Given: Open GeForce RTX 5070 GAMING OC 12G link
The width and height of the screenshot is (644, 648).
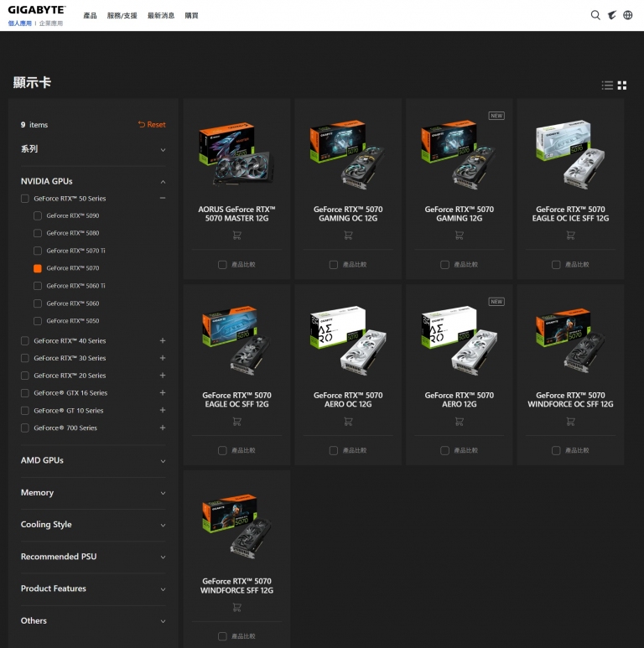Looking at the screenshot, I should (x=348, y=214).
